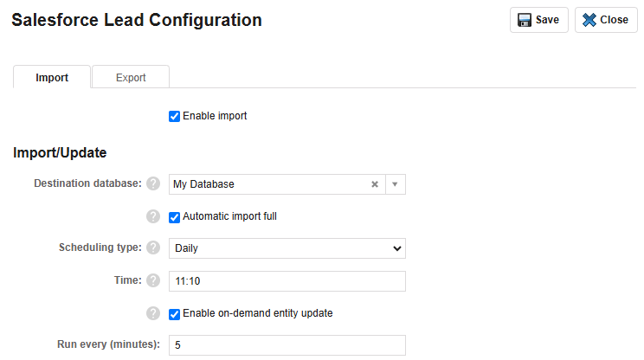Open help icon beside Automatic import full
Image resolution: width=644 pixels, height=360 pixels.
point(153,216)
